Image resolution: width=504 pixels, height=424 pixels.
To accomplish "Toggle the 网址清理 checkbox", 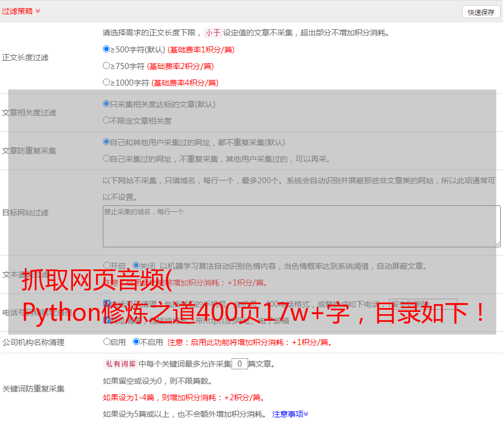I will point(107,320).
